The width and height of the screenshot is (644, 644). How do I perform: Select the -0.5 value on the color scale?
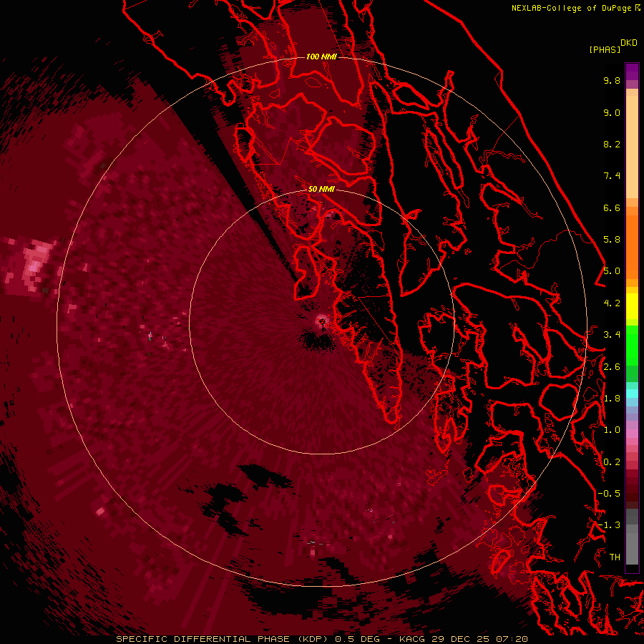pos(609,494)
